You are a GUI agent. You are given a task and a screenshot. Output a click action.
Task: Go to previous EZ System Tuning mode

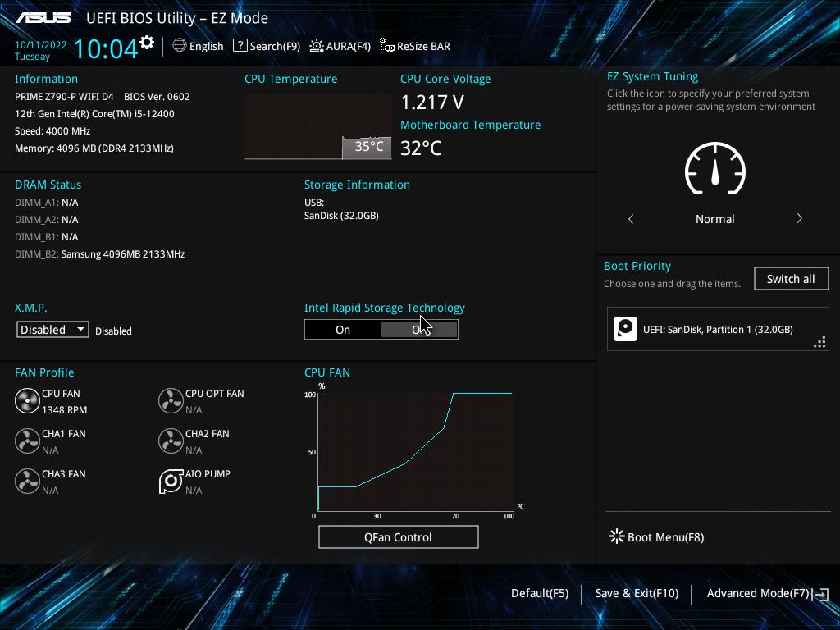(631, 218)
